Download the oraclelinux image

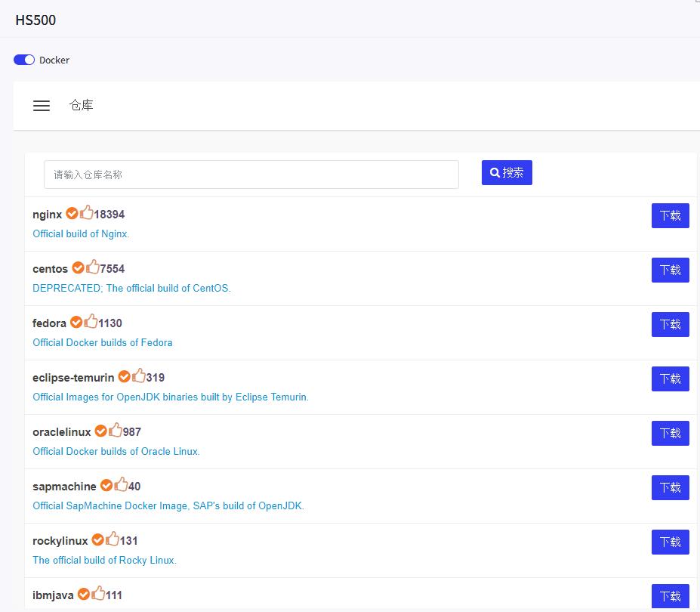pos(670,433)
